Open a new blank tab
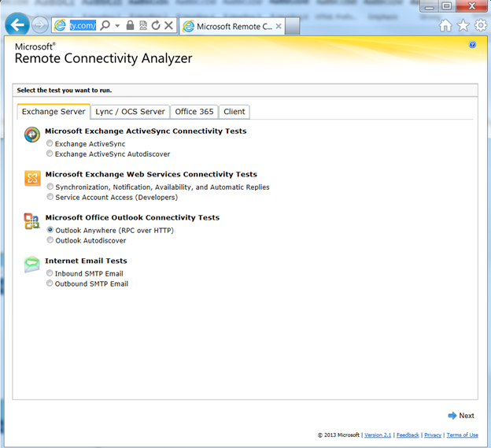The image size is (491, 448). coord(293,26)
